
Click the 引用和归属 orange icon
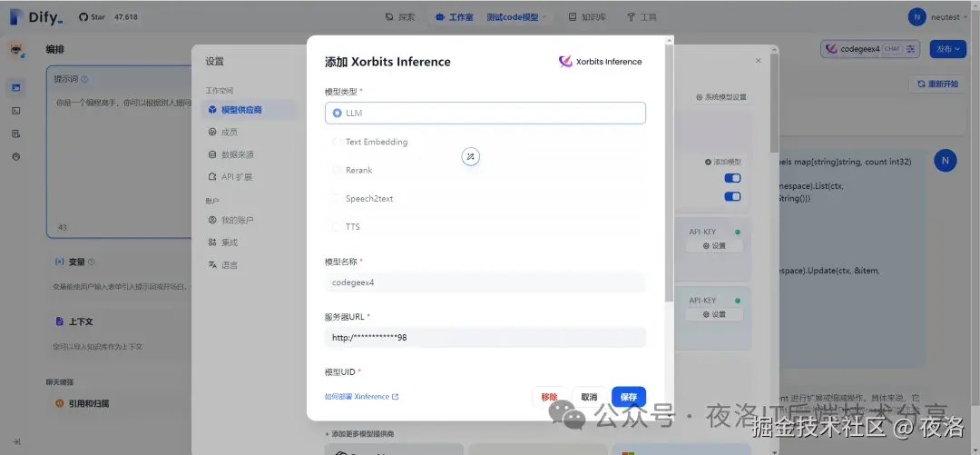59,403
